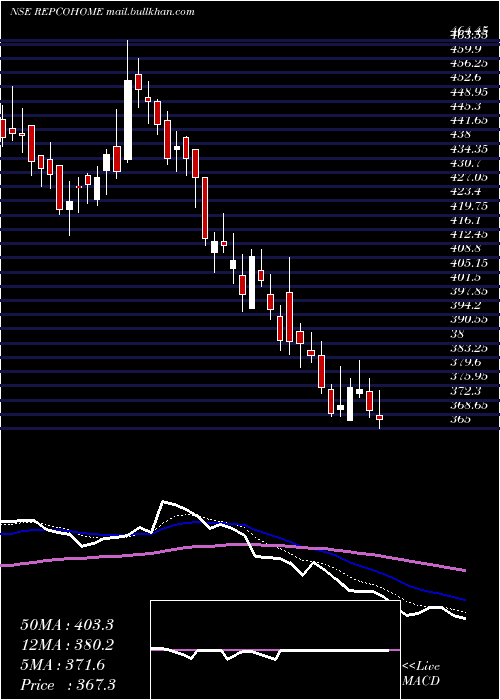Click the blue 12MA line in the lower chart
This screenshot has width=500, height=700.
coord(232,523)
